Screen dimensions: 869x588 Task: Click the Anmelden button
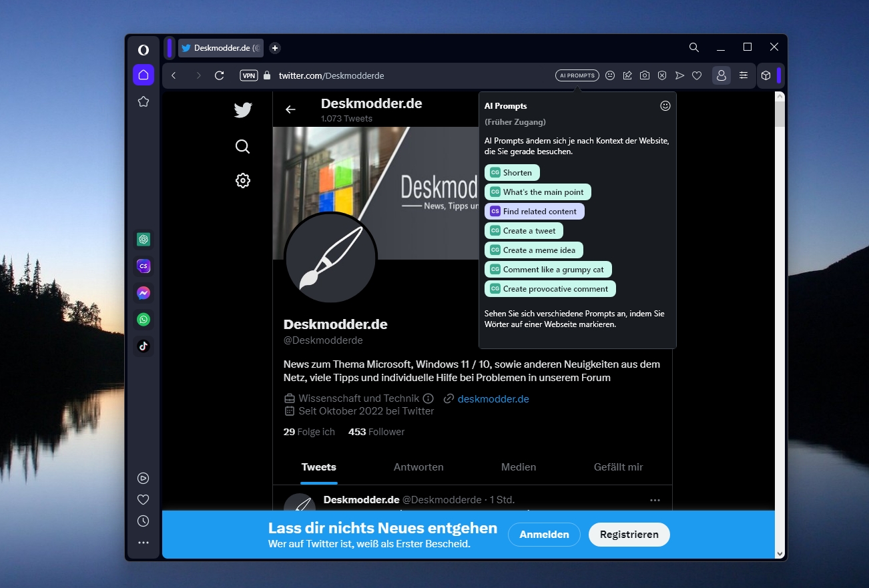(545, 535)
